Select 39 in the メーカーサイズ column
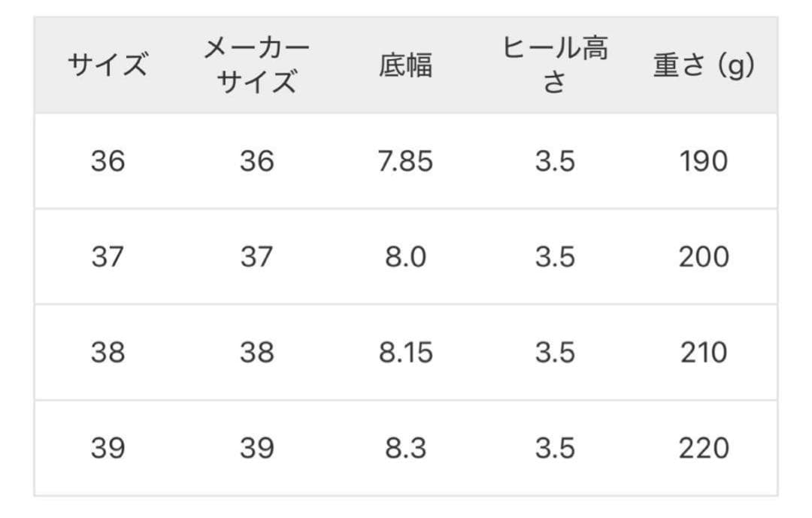 coord(256,448)
